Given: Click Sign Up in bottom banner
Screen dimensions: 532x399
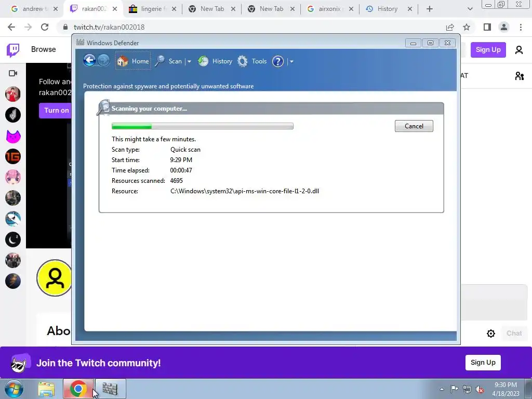Looking at the screenshot, I should coord(483,362).
